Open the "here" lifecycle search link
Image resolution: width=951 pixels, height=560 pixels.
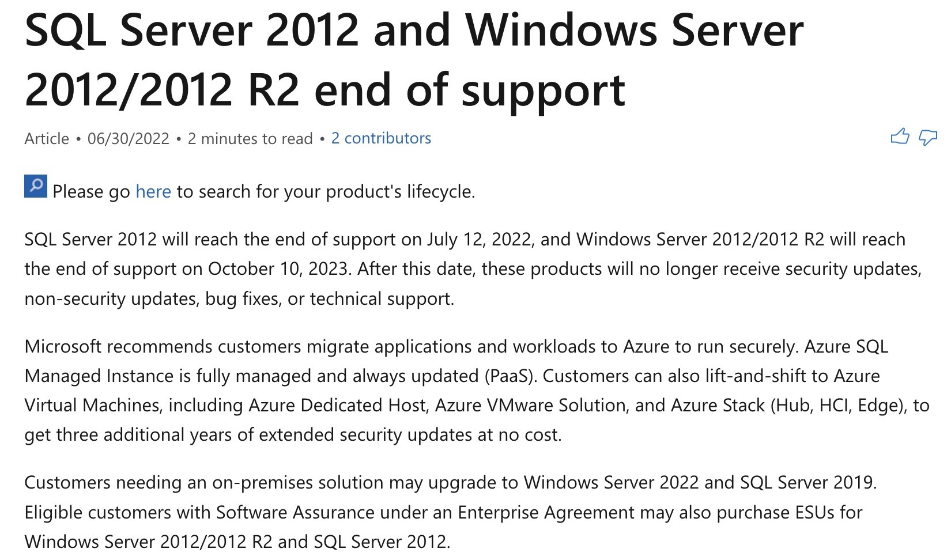point(153,191)
